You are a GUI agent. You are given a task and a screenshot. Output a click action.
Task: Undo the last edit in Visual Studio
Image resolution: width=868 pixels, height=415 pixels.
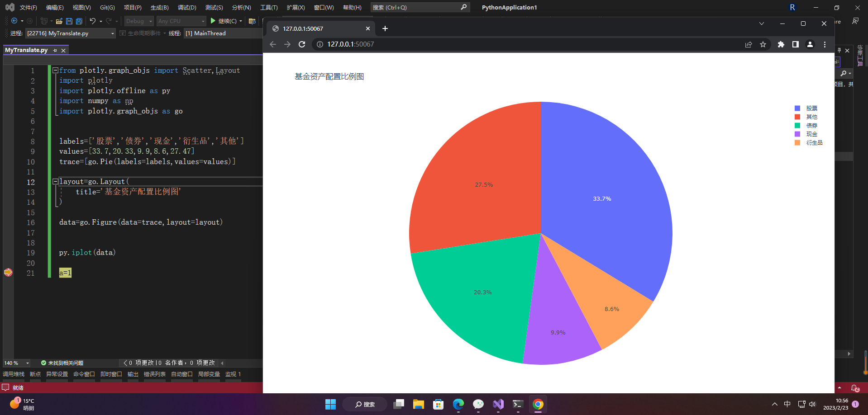coord(92,21)
